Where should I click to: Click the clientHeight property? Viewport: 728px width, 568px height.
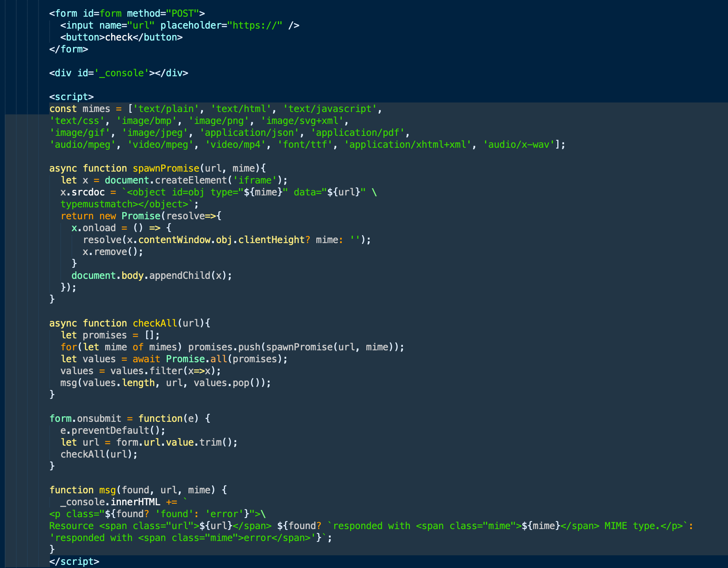[271, 240]
